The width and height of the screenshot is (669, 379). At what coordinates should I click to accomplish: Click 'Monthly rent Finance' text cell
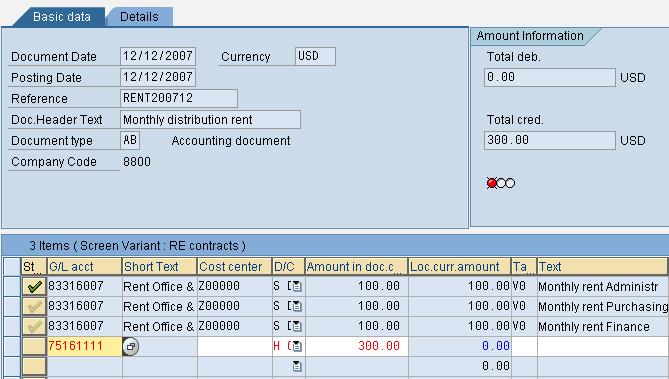(603, 327)
